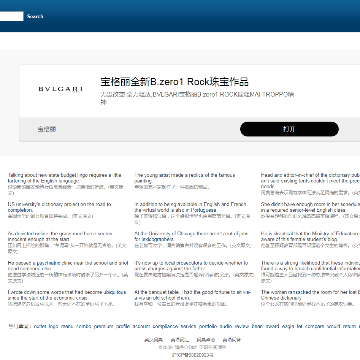Select the keyword 'compare'
The height and width of the screenshot is (360, 360).
click(315, 326)
